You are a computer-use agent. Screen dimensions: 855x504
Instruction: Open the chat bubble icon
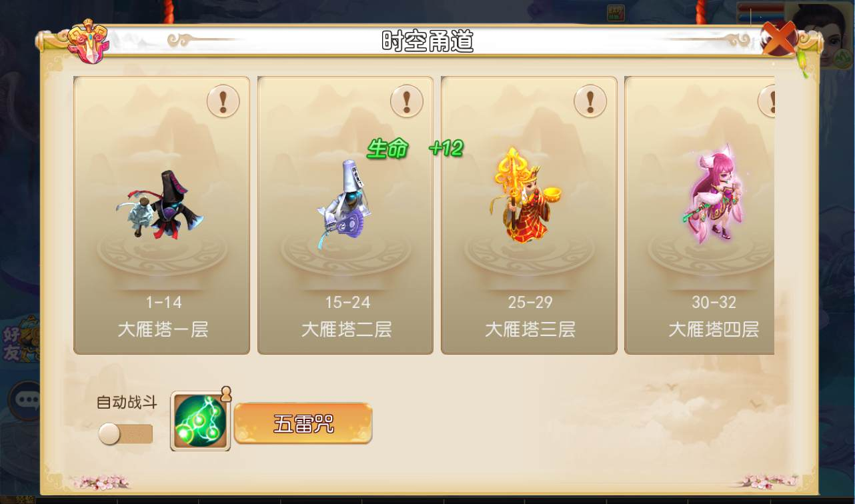(x=25, y=400)
